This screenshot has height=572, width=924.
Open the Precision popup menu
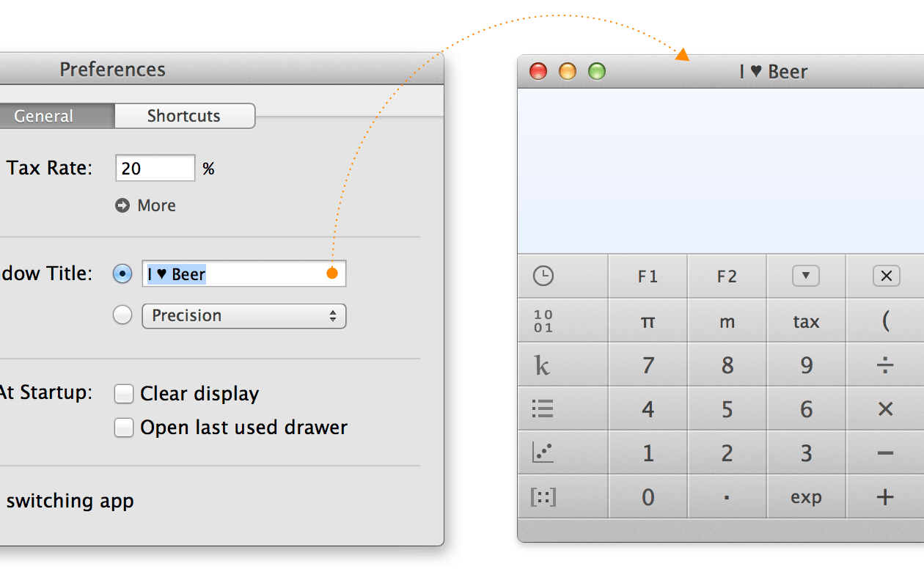(x=243, y=316)
